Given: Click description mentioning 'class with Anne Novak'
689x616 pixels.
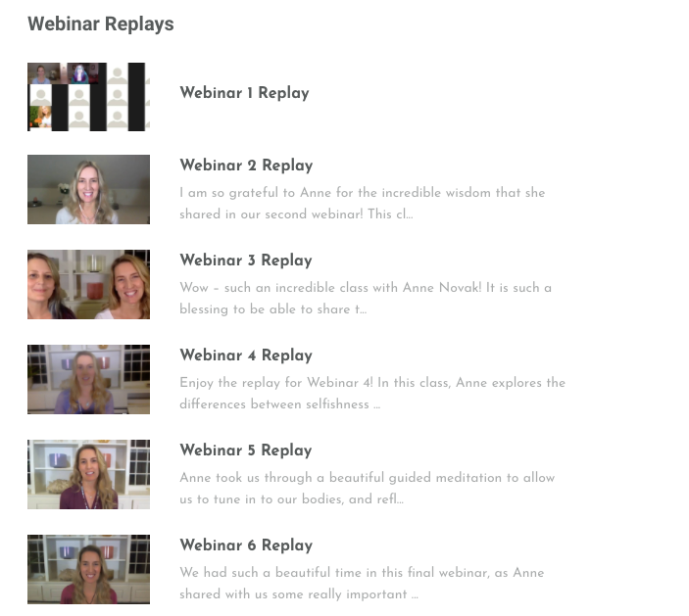Looking at the screenshot, I should (366, 298).
